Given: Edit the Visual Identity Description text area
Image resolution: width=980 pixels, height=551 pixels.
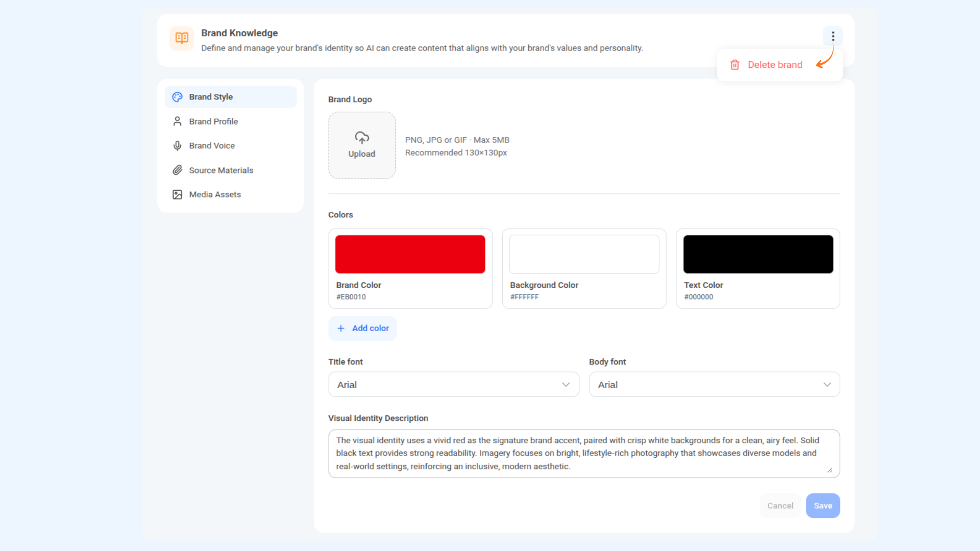Looking at the screenshot, I should coord(584,454).
